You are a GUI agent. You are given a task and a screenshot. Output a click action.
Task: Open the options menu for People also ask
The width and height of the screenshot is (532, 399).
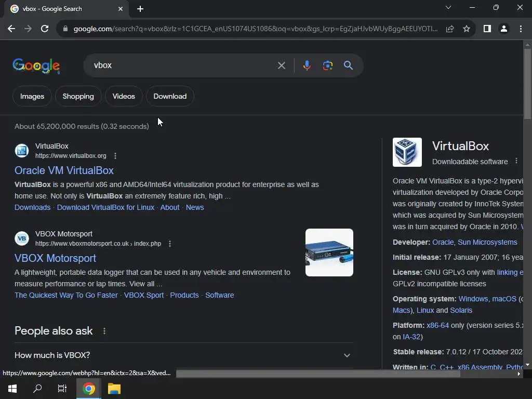point(104,331)
